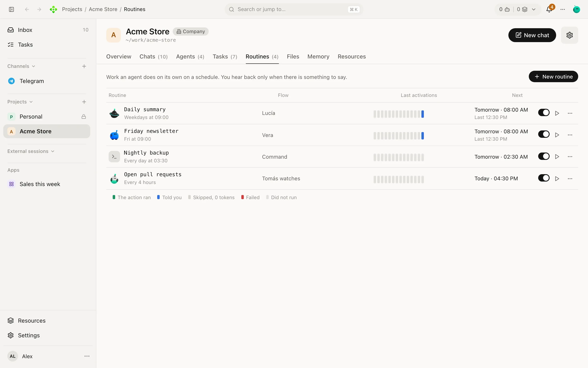
Task: Switch to the Files tab
Action: click(x=293, y=56)
